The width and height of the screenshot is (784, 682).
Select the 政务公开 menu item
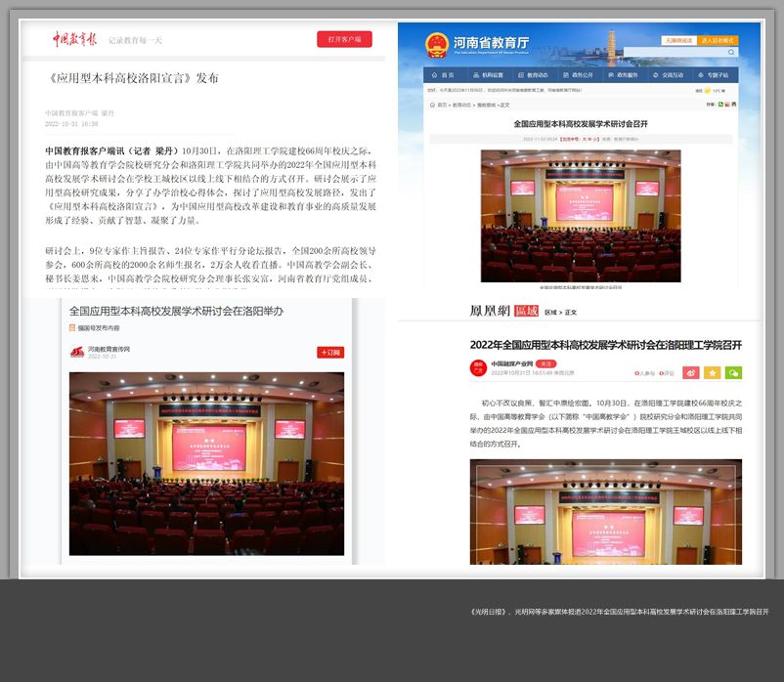(579, 75)
